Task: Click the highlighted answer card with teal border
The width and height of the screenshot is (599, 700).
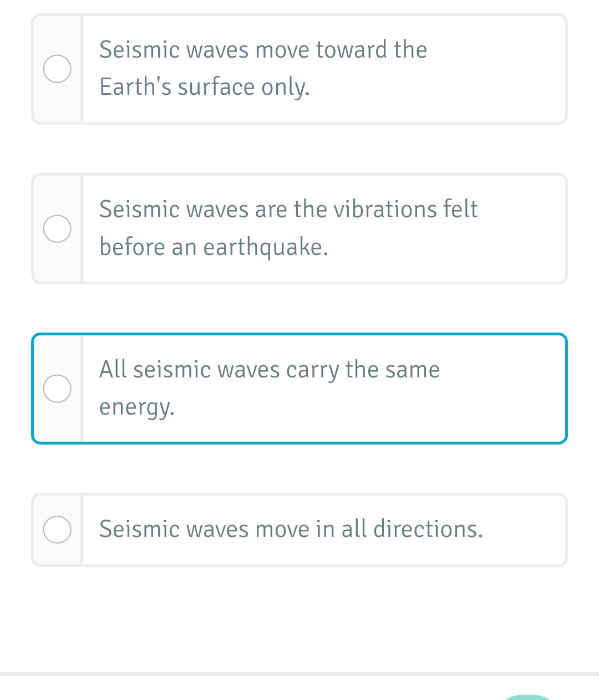Action: (x=299, y=388)
